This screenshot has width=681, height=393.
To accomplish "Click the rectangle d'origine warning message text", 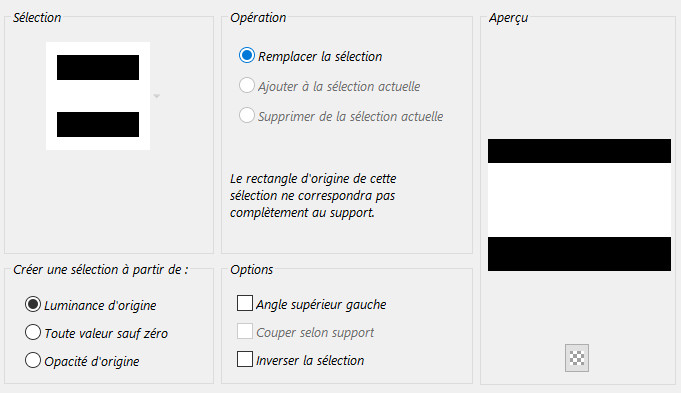I will pos(313,195).
